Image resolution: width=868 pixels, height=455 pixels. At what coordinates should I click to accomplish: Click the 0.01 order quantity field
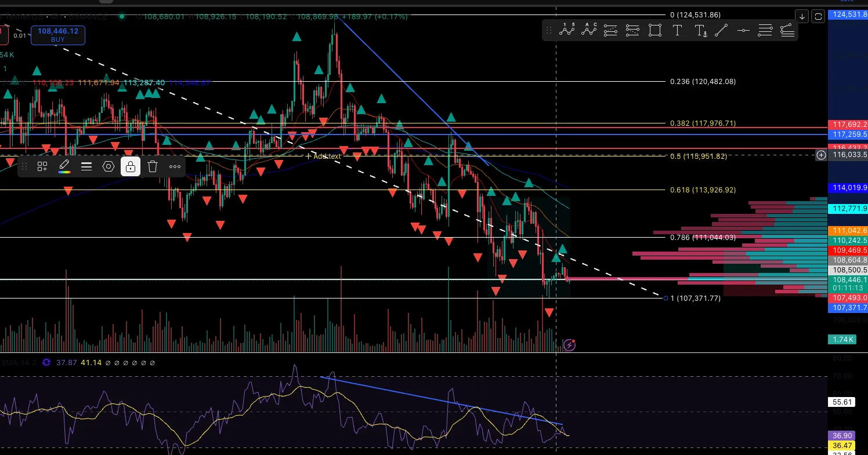tap(20, 35)
